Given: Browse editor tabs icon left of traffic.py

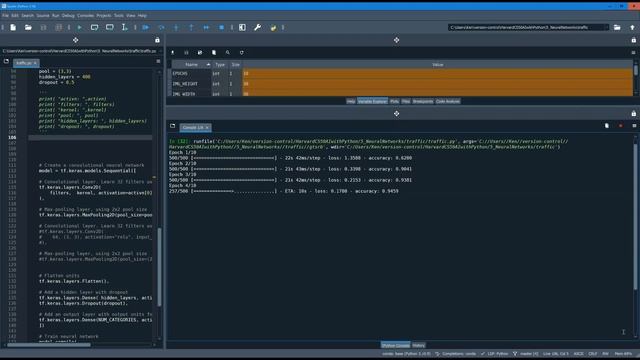Looking at the screenshot, I should point(6,61).
